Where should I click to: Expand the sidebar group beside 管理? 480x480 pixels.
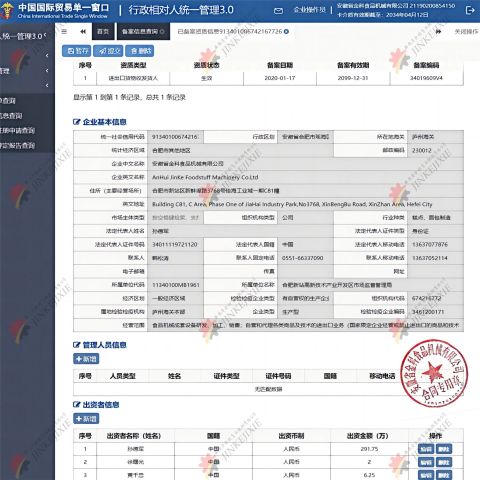[x=47, y=70]
